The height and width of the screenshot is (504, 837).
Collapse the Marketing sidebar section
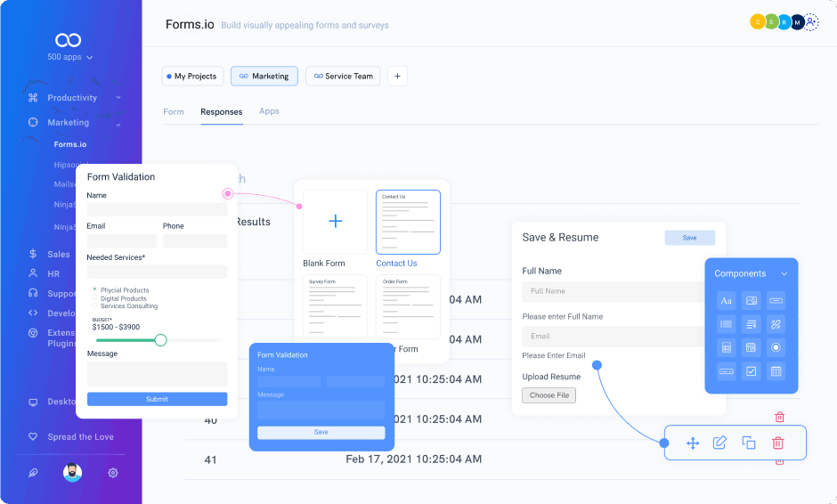pyautogui.click(x=118, y=125)
